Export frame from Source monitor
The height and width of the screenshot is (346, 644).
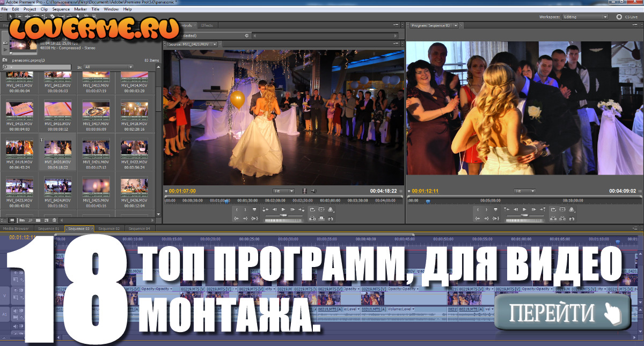(x=330, y=218)
